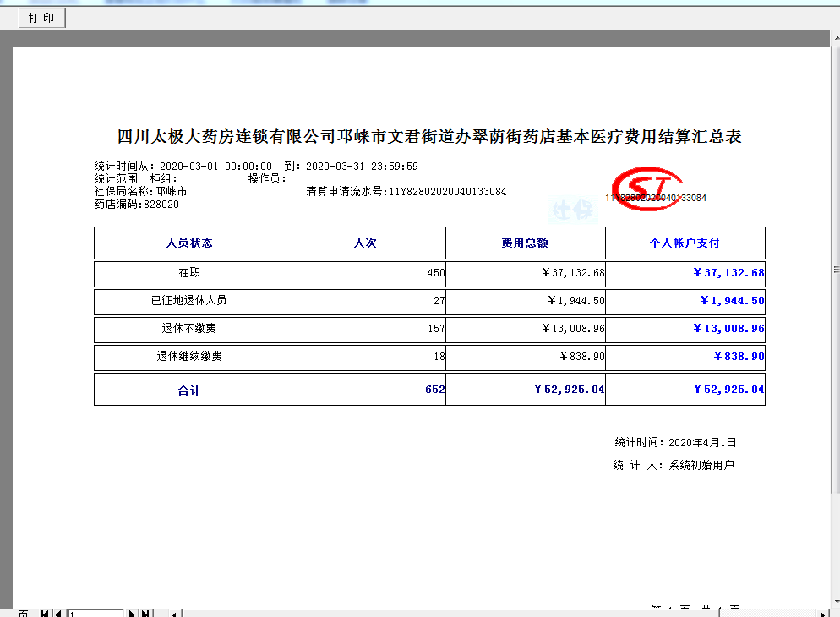
Task: Click black ￥838.90 total cost cell
Action: tap(525, 356)
